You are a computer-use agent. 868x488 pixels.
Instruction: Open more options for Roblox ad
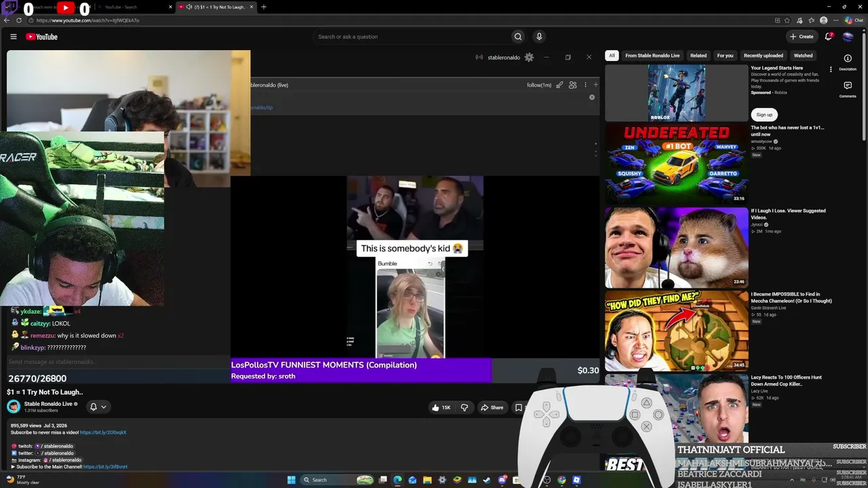coord(831,69)
